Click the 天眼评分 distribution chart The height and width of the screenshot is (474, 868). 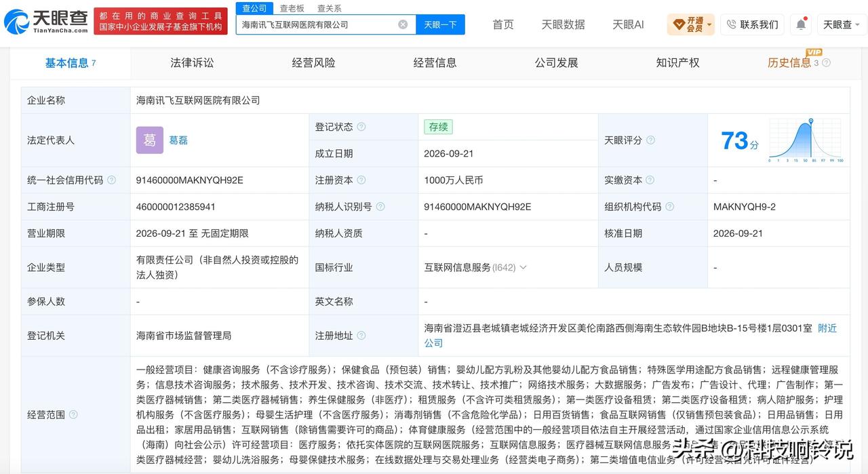point(806,140)
